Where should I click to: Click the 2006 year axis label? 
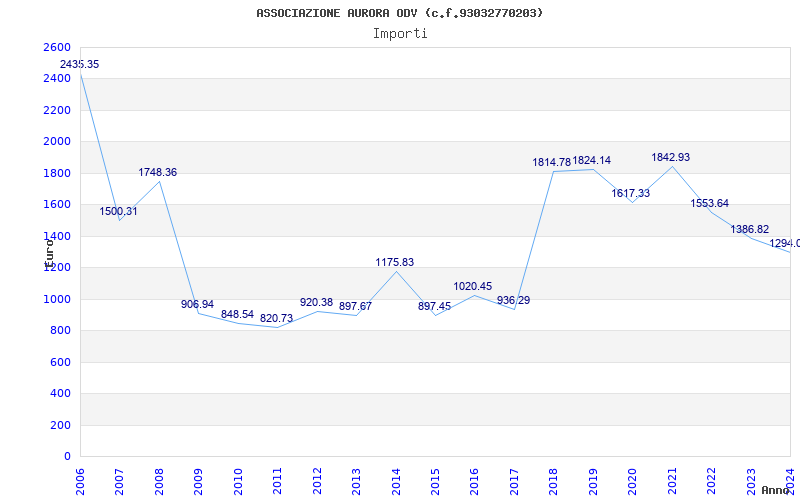[x=80, y=479]
